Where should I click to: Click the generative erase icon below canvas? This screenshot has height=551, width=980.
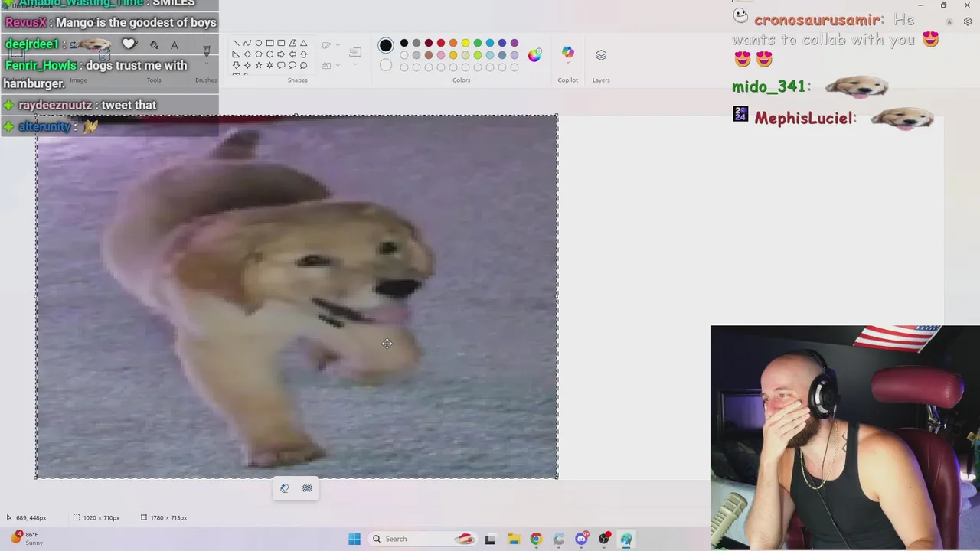point(285,488)
